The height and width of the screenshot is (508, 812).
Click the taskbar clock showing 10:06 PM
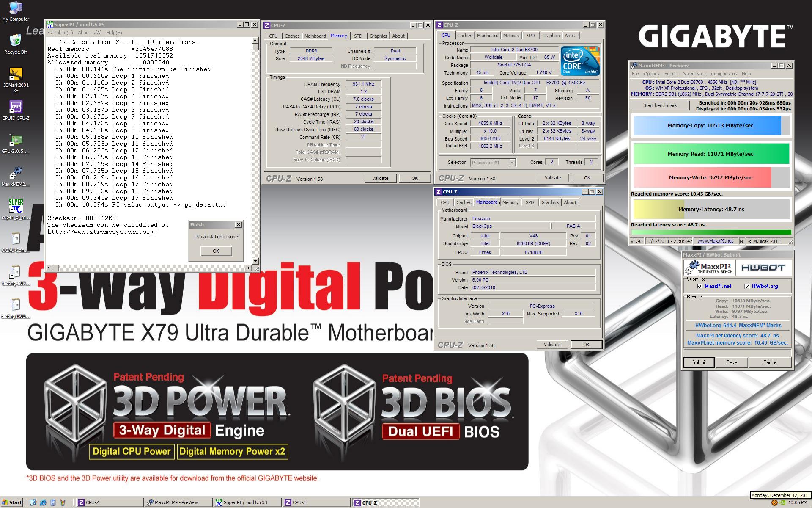coord(798,502)
